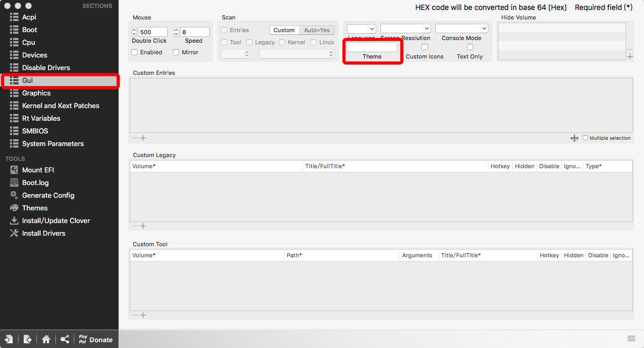
Task: Toggle Multiple selection checkbox
Action: (x=586, y=138)
